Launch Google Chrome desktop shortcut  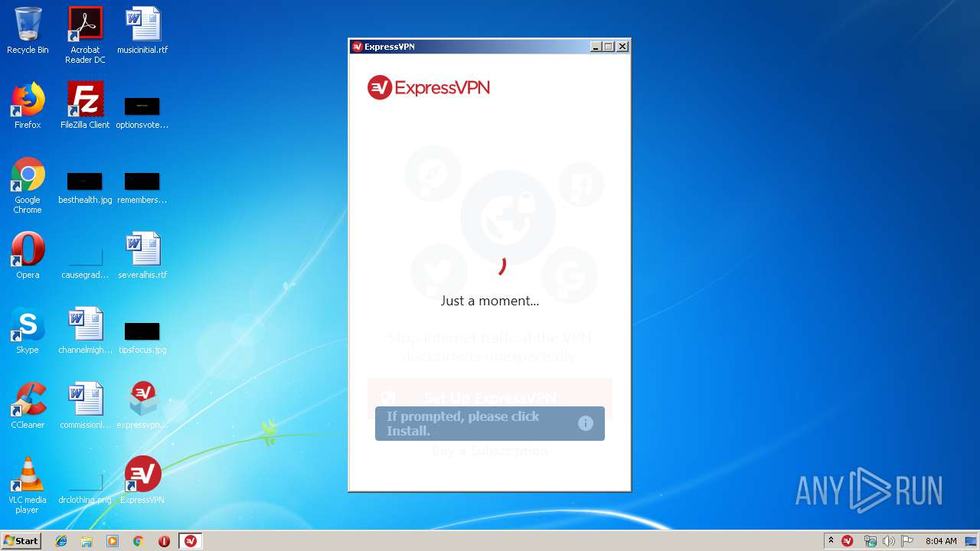tap(28, 185)
